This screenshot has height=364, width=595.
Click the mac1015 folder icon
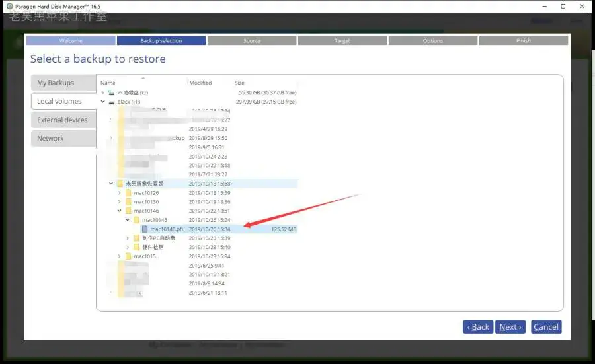[x=128, y=256]
